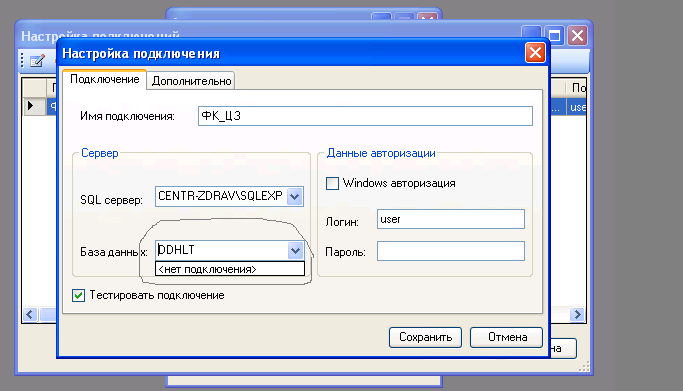The image size is (683, 391).
Task: Click the Имя подключения text field
Action: tap(365, 116)
